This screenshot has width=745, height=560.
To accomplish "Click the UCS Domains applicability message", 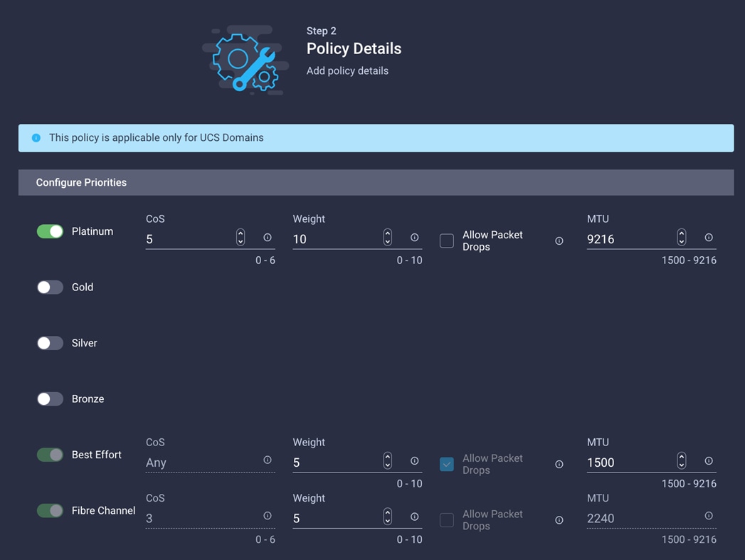I will [x=157, y=138].
